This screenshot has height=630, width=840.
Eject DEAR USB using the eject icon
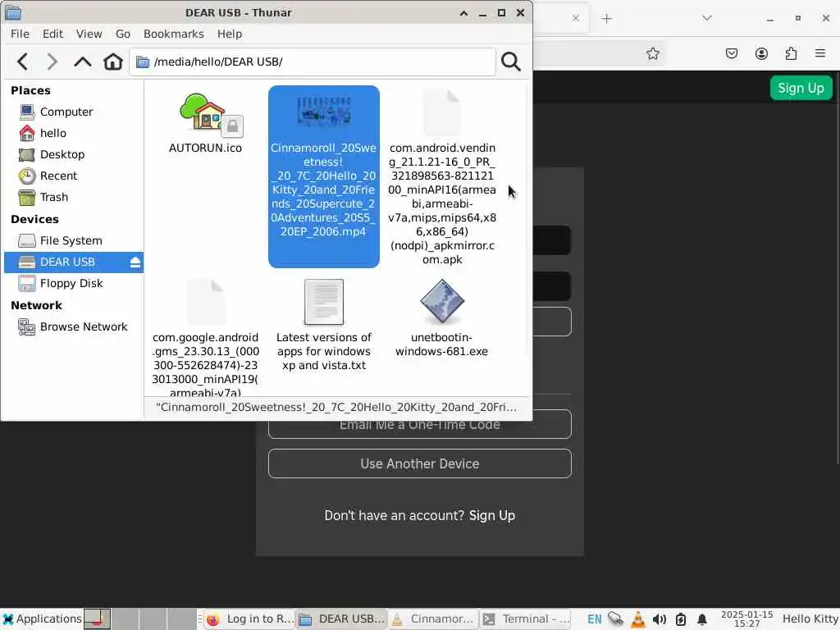(135, 262)
